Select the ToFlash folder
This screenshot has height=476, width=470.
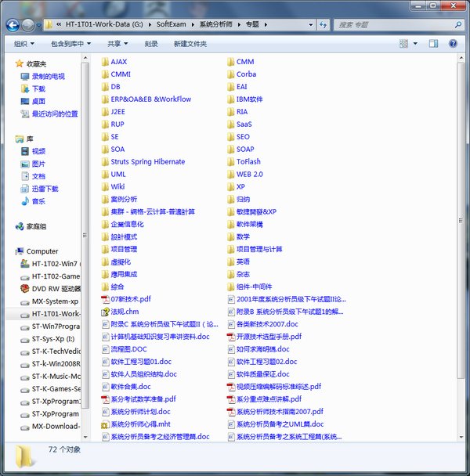[x=244, y=161]
